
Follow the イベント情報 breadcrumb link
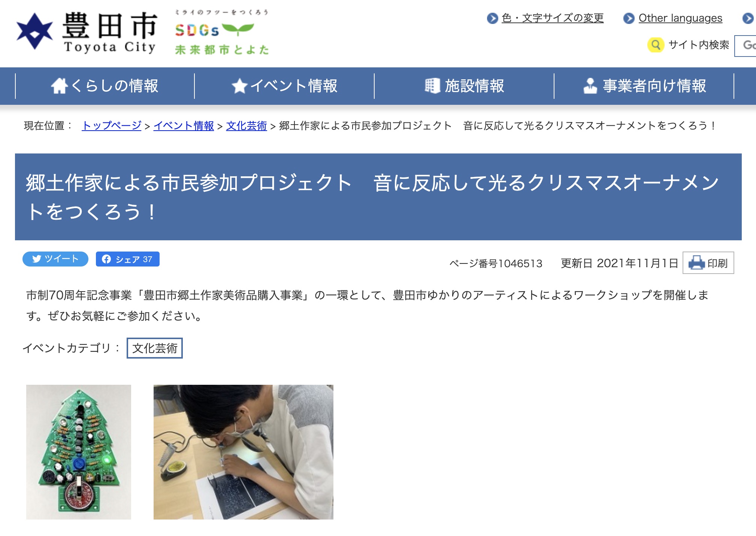tap(184, 126)
